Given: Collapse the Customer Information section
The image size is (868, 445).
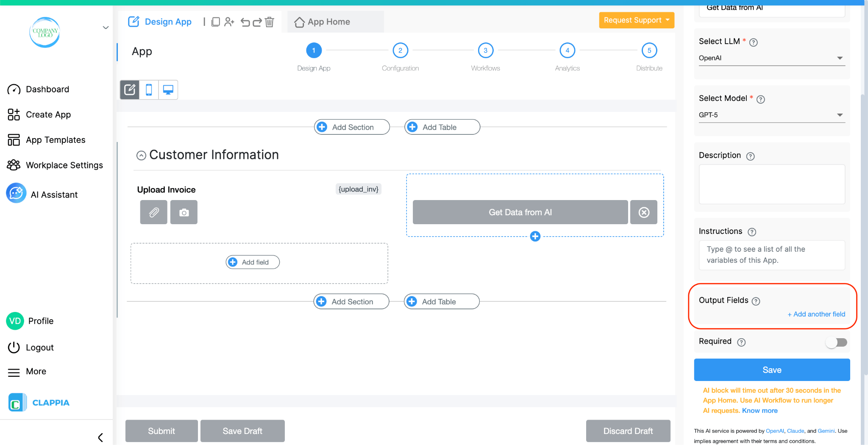Looking at the screenshot, I should click(141, 156).
